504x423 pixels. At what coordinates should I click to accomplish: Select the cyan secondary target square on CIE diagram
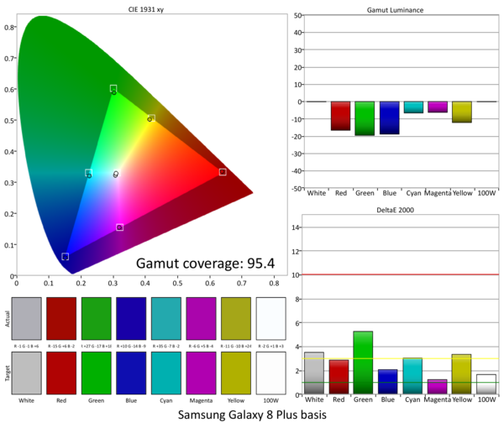(89, 173)
